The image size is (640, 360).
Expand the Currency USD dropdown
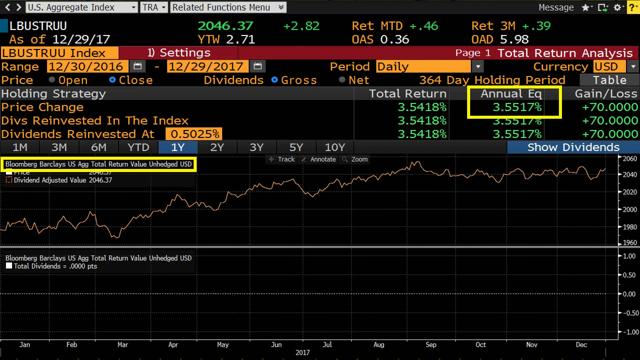[x=633, y=66]
